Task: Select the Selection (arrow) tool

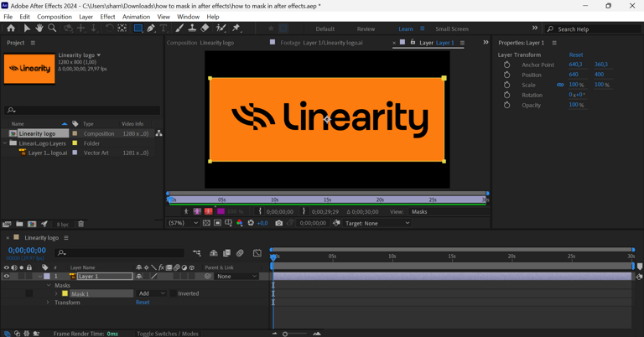Action: point(27,28)
